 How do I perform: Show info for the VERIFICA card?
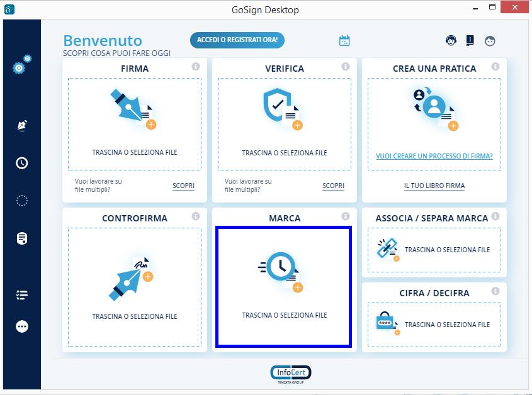coord(346,67)
